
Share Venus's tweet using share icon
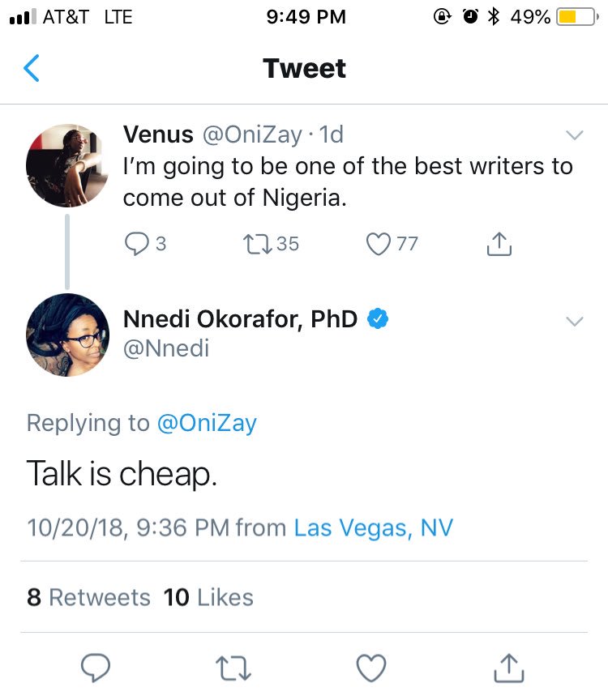coord(499,244)
